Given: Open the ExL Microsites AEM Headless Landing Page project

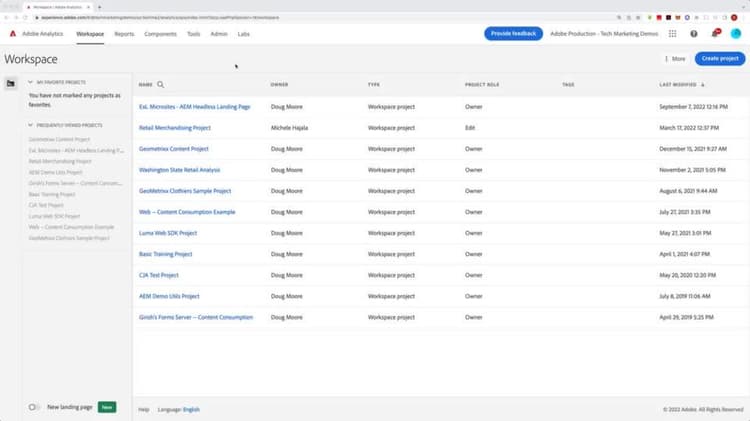Looking at the screenshot, I should [195, 107].
